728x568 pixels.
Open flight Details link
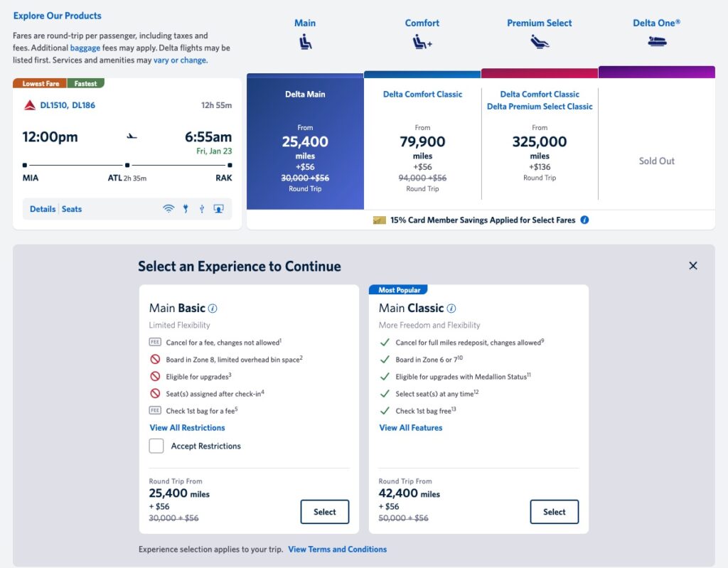coord(43,209)
